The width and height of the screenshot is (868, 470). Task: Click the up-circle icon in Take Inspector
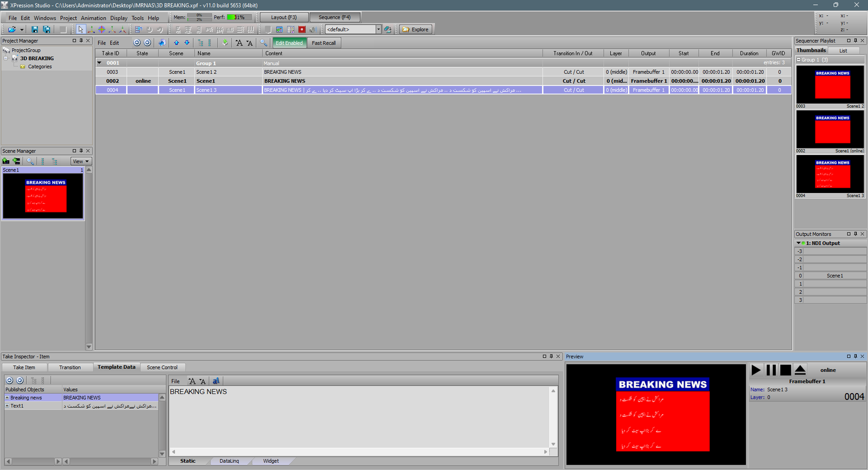(9, 381)
